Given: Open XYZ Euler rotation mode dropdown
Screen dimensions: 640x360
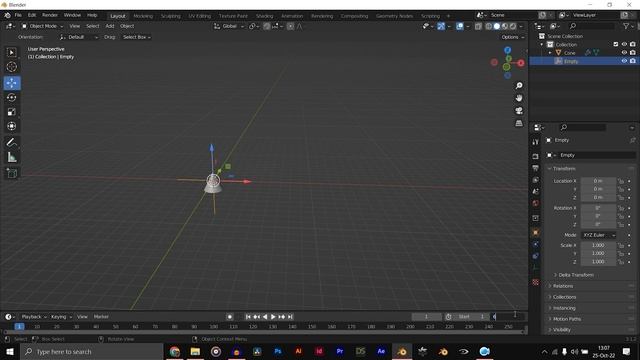Looking at the screenshot, I should [x=599, y=235].
